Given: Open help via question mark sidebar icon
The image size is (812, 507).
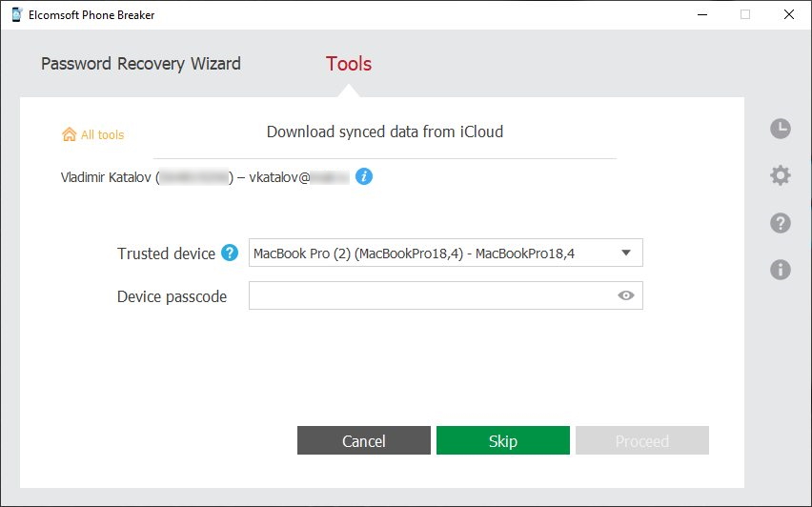Looking at the screenshot, I should pos(780,223).
